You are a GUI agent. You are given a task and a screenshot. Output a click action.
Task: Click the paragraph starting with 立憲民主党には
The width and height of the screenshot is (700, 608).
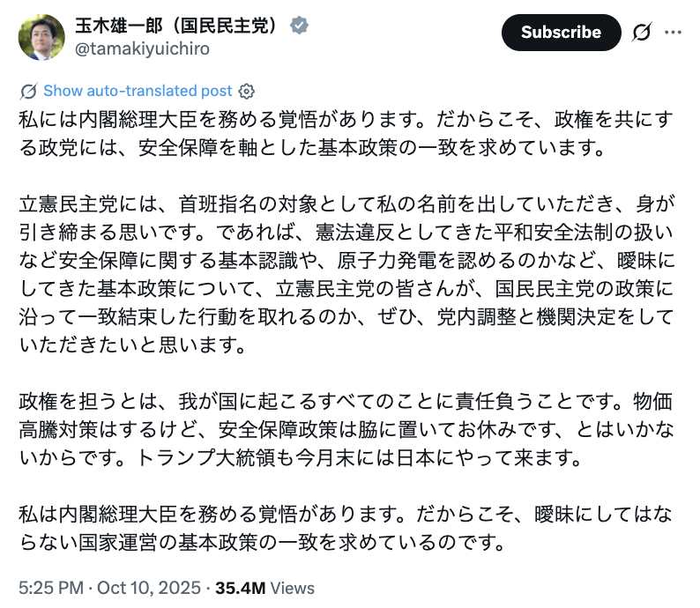pos(344,271)
